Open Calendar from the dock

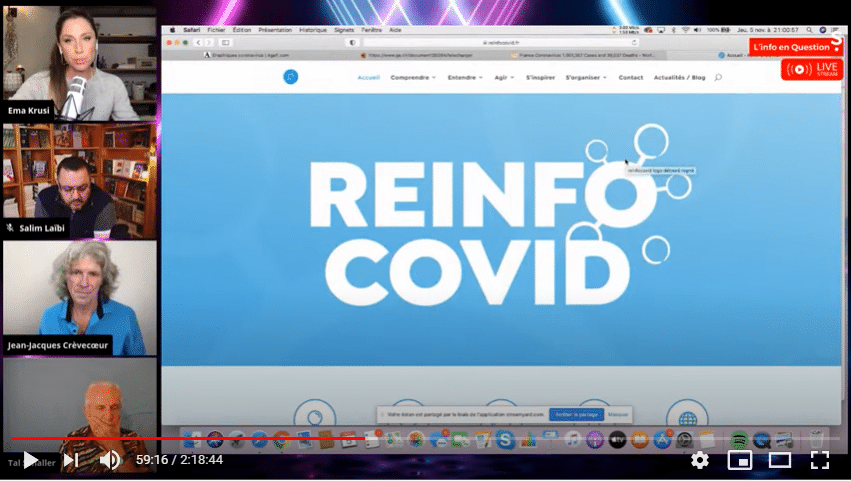tap(348, 439)
